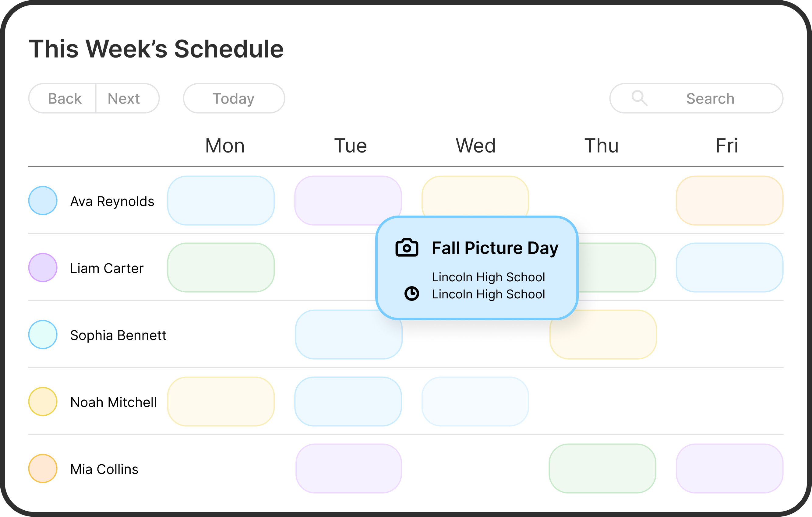
Task: Click Ava Reynolds' blue avatar circle
Action: pos(43,201)
